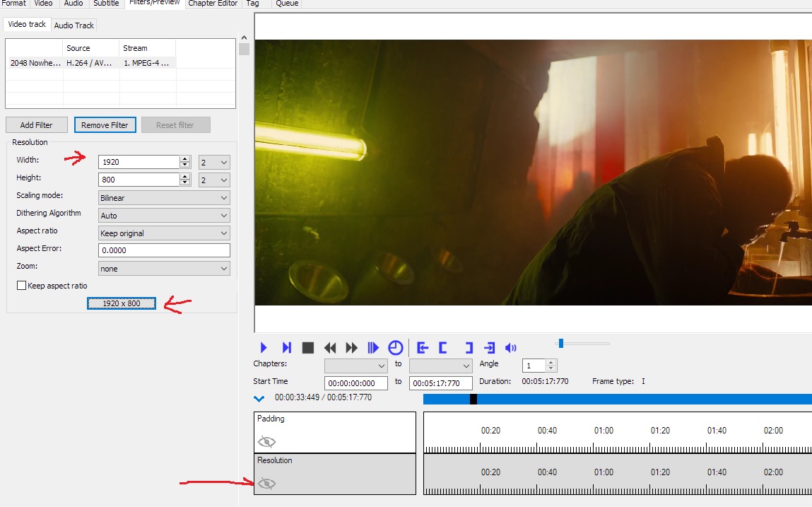Select the Padding filter track
Screen dimensions: 812x507
point(334,432)
